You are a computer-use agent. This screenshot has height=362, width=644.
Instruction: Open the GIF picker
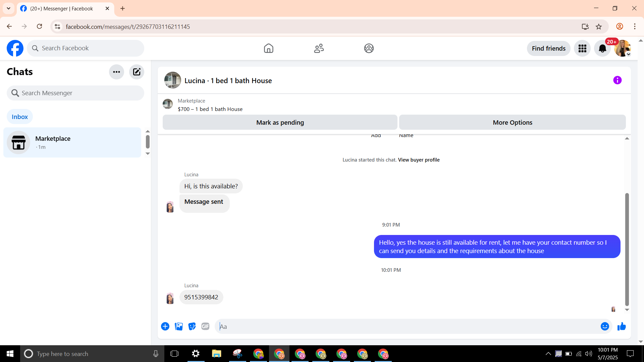(205, 326)
